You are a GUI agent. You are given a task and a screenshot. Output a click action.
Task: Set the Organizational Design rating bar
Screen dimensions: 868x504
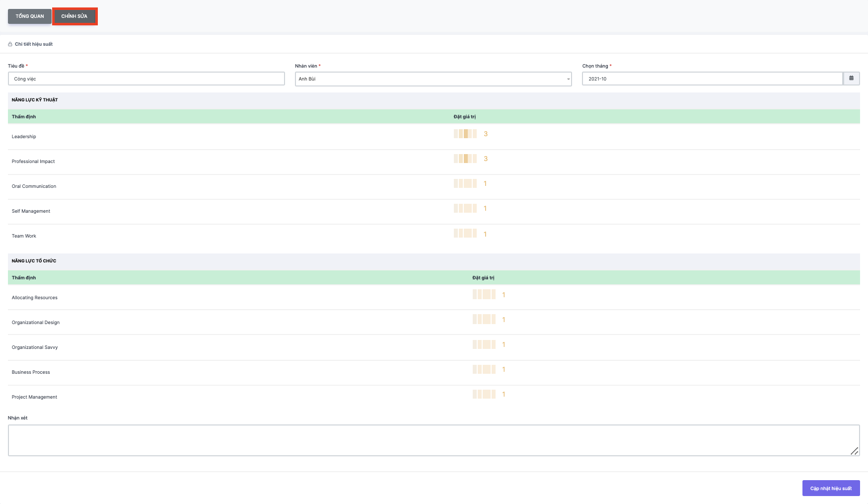[x=484, y=319]
